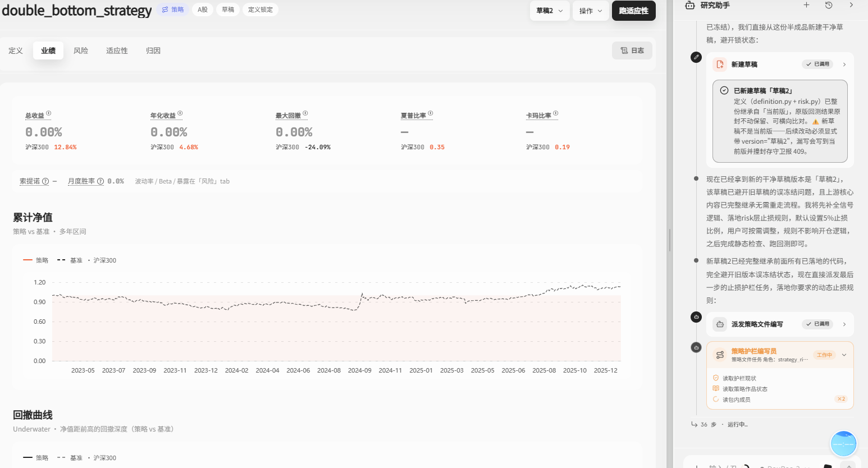Image resolution: width=868 pixels, height=468 pixels.
Task: Click the book icon beside 读取策略作品状态
Action: tap(716, 389)
